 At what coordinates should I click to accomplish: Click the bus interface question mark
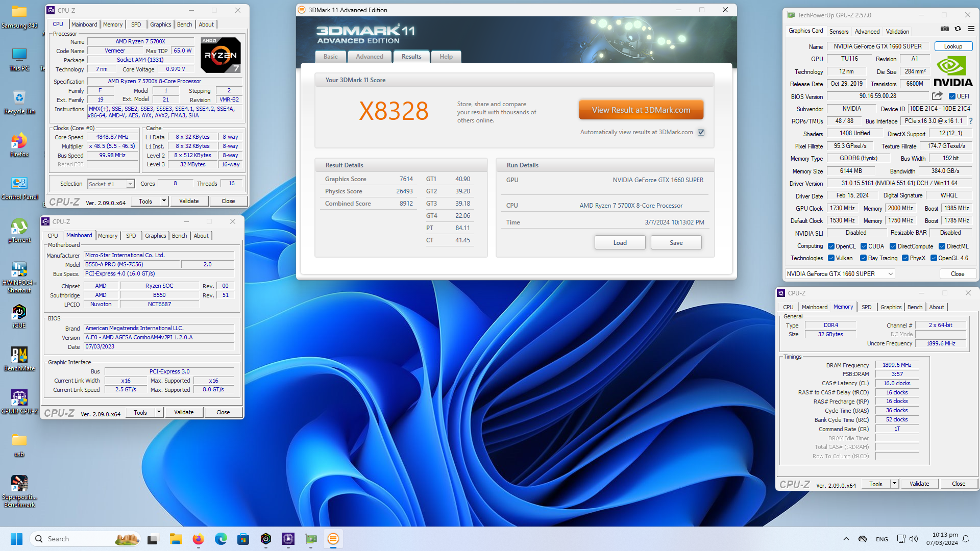pyautogui.click(x=971, y=121)
